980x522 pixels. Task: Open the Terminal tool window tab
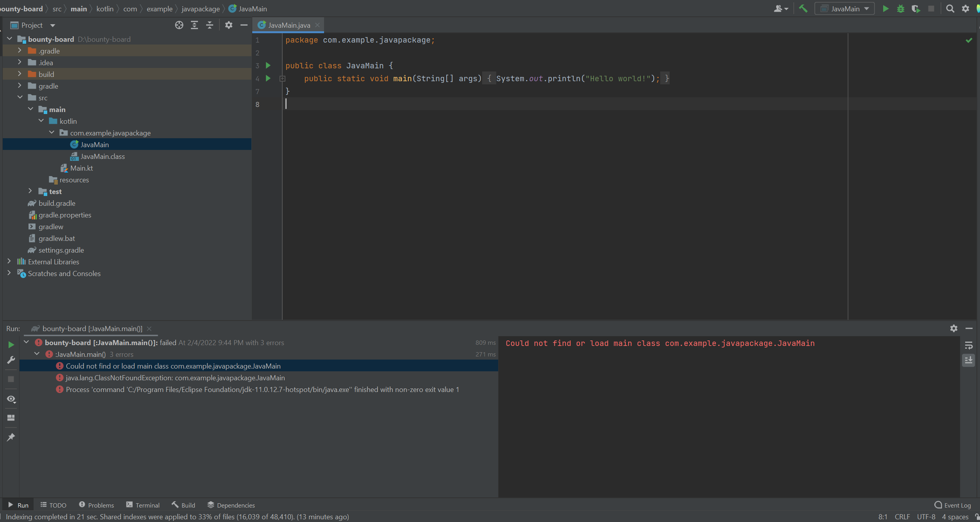point(143,505)
